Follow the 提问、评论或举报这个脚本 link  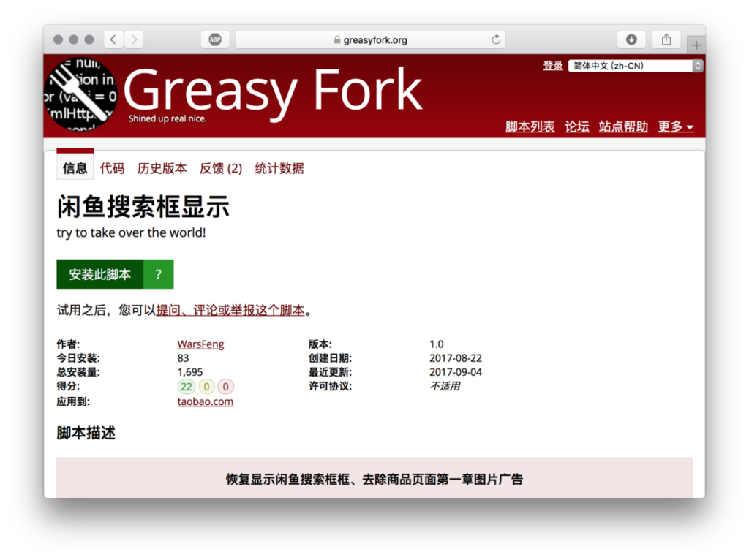pos(230,310)
